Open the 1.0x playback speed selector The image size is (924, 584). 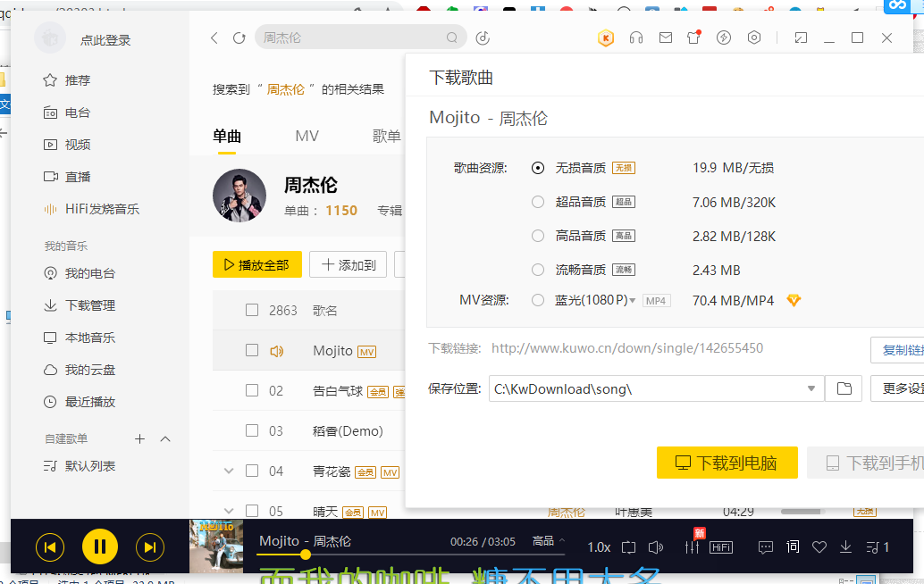tap(599, 547)
